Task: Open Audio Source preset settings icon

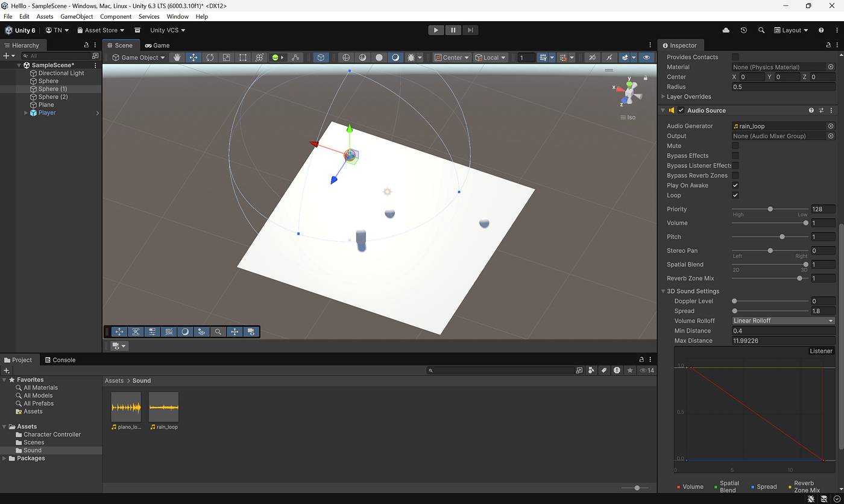Action: (821, 110)
